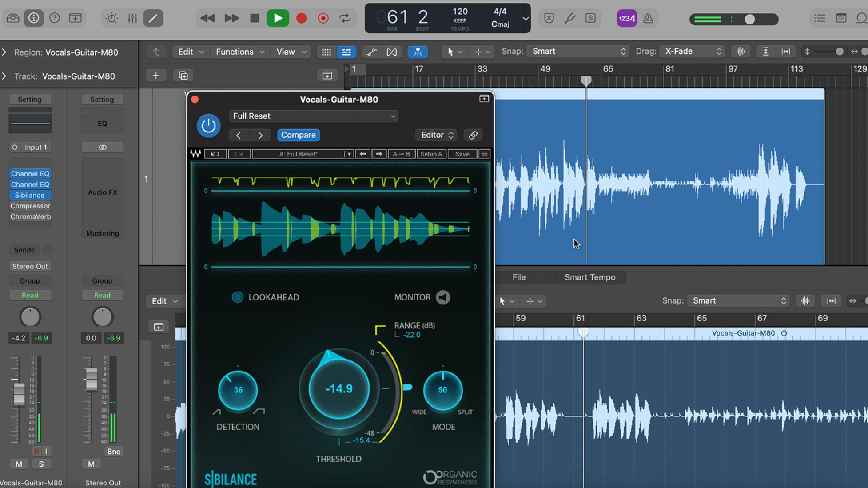Open the Tracks area Snap Smart dropdown
The height and width of the screenshot is (488, 868).
[x=578, y=52]
